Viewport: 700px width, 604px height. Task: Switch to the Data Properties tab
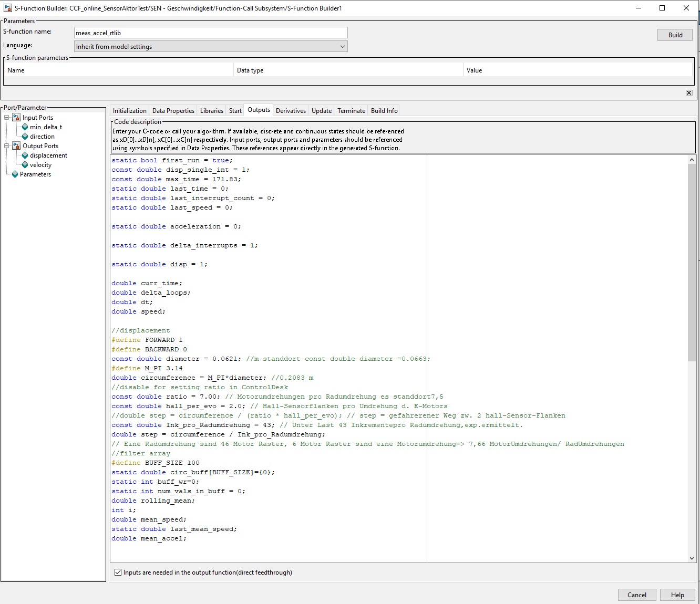[x=173, y=111]
